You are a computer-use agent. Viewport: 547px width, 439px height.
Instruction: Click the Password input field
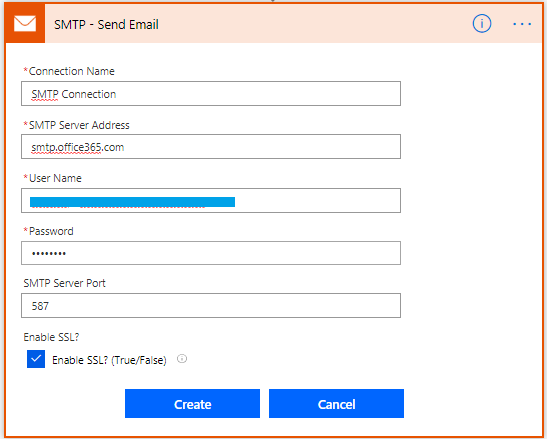tap(211, 253)
